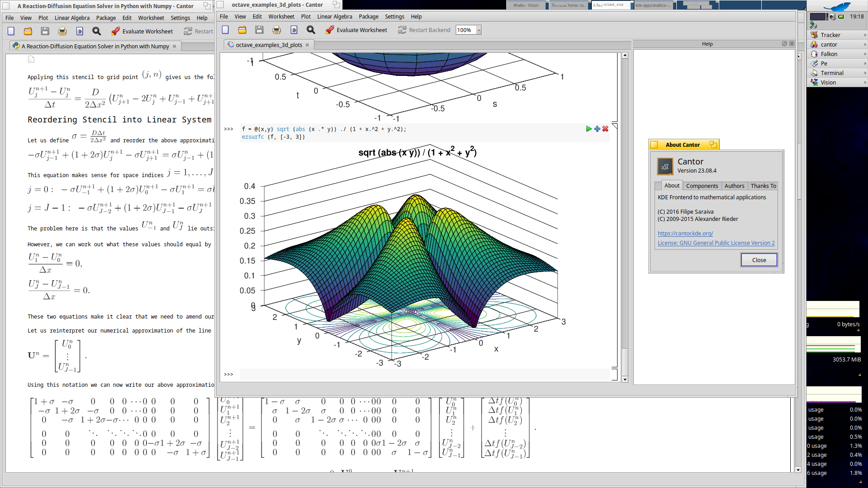Click Open folder icon in octave_examples window
The image size is (868, 488).
point(242,30)
